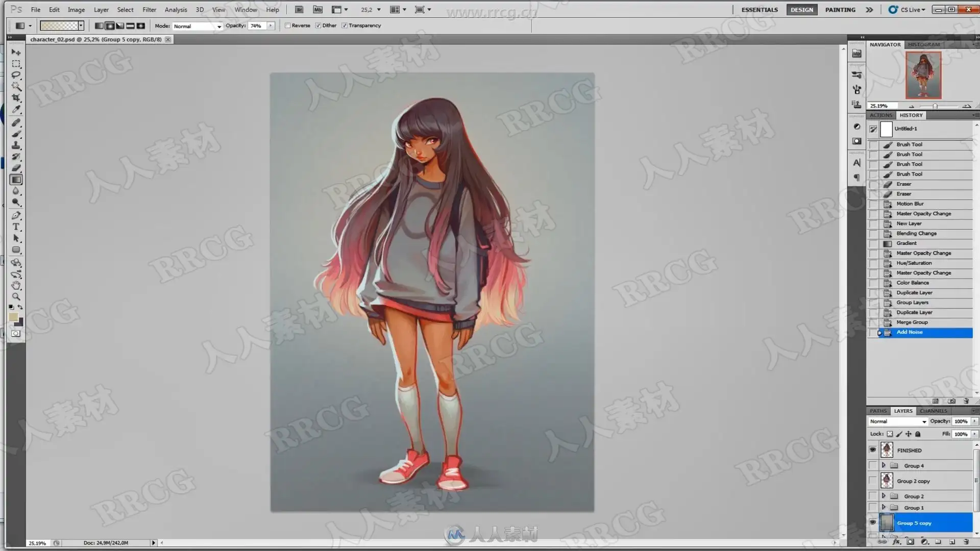
Task: Open the gradient Mode dropdown
Action: [x=198, y=26]
